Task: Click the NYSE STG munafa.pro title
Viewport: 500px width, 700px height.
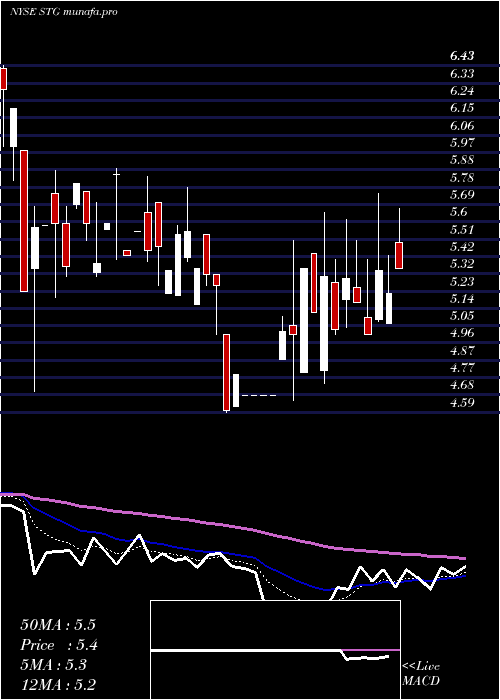Action: tap(64, 12)
